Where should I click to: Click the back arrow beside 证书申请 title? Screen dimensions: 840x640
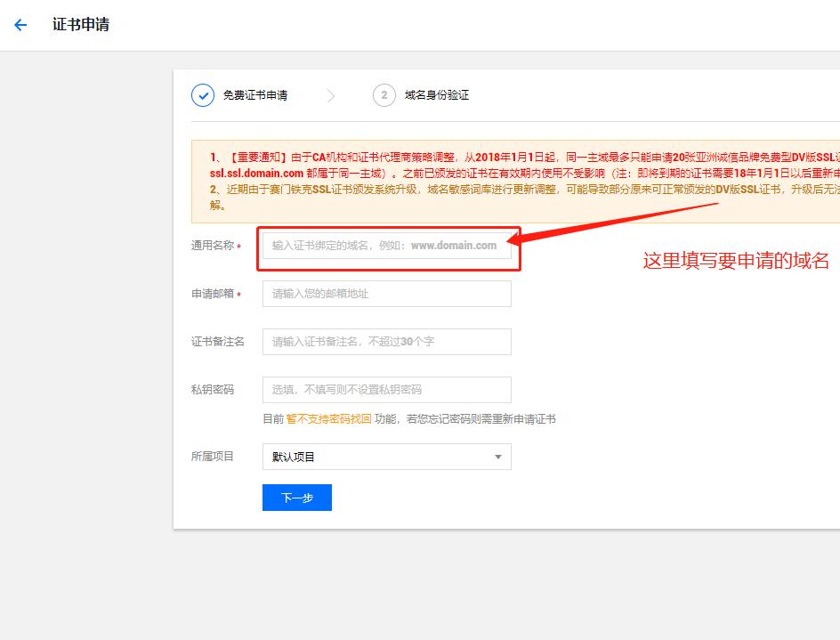(x=20, y=25)
